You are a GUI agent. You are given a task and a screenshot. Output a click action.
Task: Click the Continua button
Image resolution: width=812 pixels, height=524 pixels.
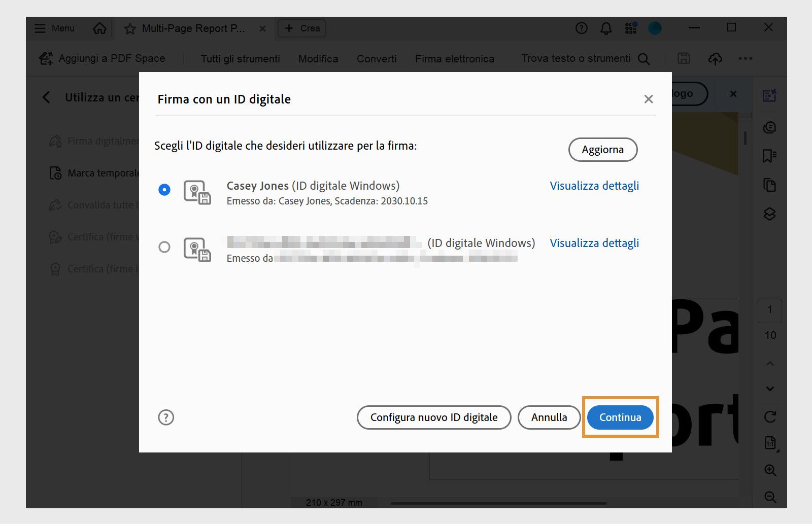pos(620,417)
